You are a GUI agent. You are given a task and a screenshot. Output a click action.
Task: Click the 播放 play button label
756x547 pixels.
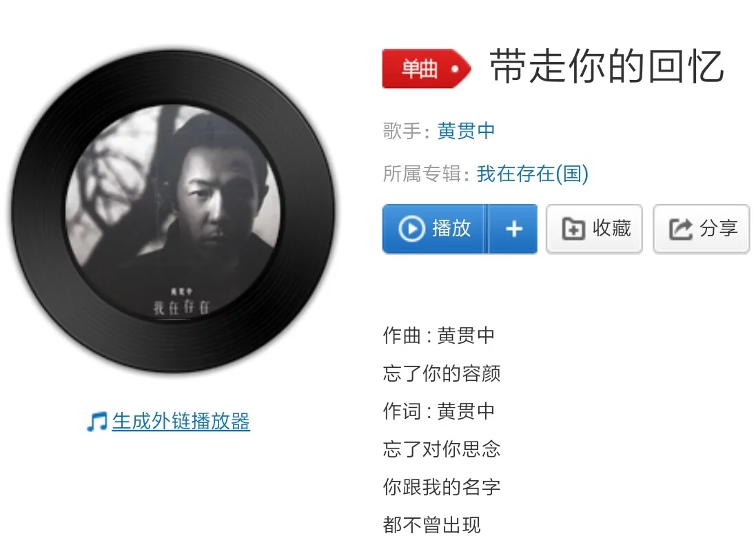[451, 229]
